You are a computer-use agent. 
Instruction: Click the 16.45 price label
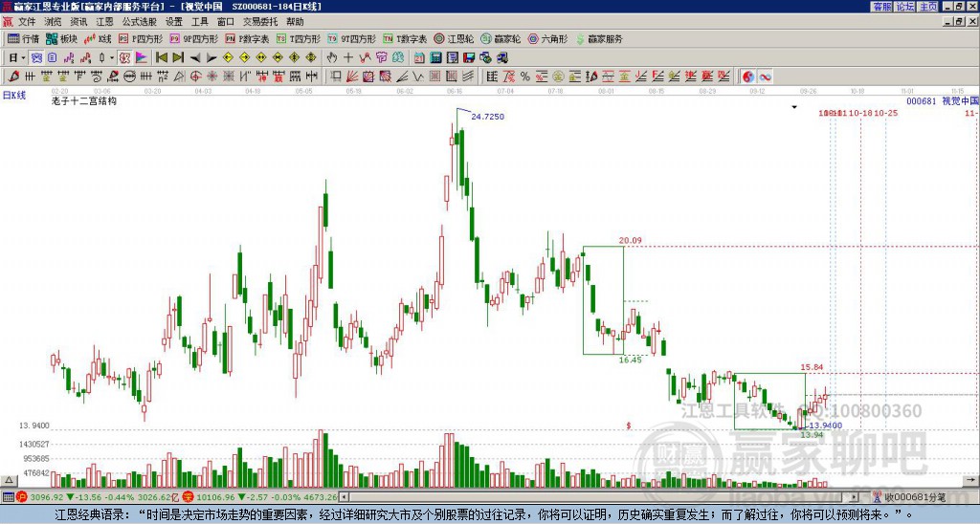pos(630,360)
